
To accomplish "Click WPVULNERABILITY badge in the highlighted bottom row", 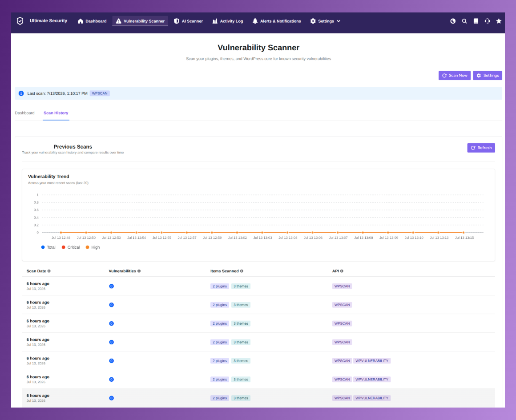I will [372, 398].
